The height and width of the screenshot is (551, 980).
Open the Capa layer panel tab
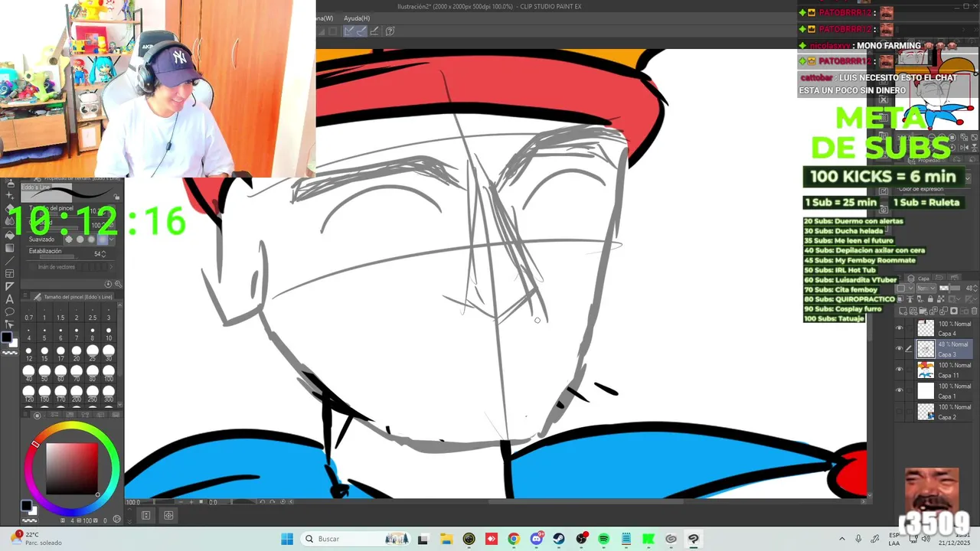click(918, 279)
